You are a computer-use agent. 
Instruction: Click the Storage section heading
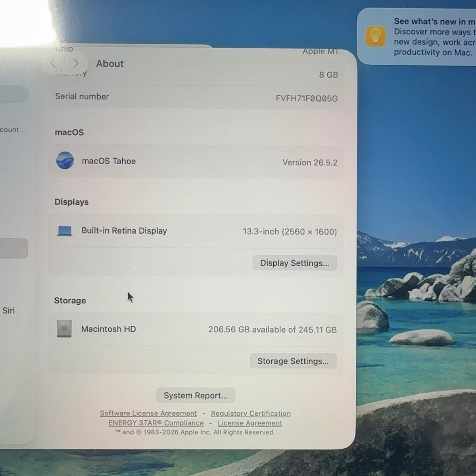point(70,300)
